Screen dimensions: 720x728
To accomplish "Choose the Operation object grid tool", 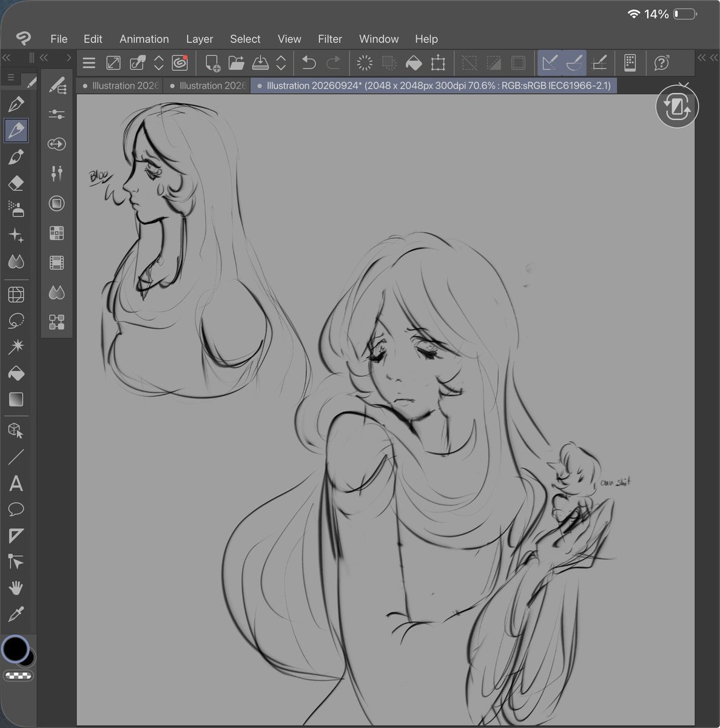I will coord(16,295).
